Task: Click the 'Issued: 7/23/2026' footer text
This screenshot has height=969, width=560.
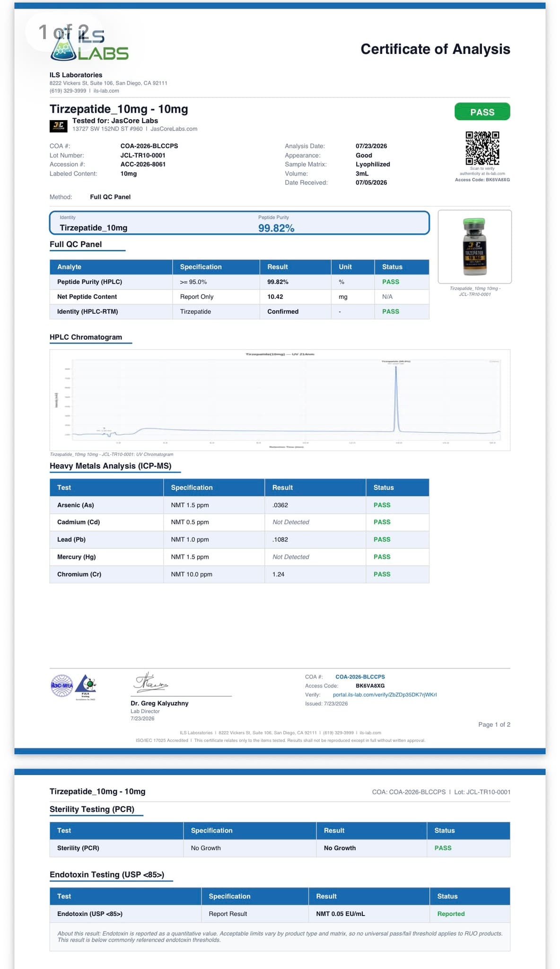Action: (x=326, y=704)
